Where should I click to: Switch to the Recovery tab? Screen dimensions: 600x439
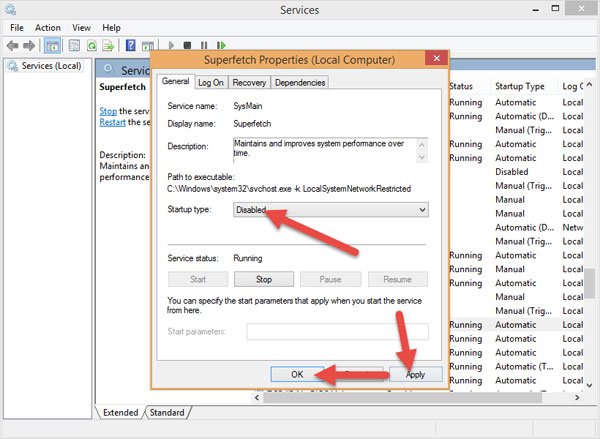pyautogui.click(x=249, y=83)
